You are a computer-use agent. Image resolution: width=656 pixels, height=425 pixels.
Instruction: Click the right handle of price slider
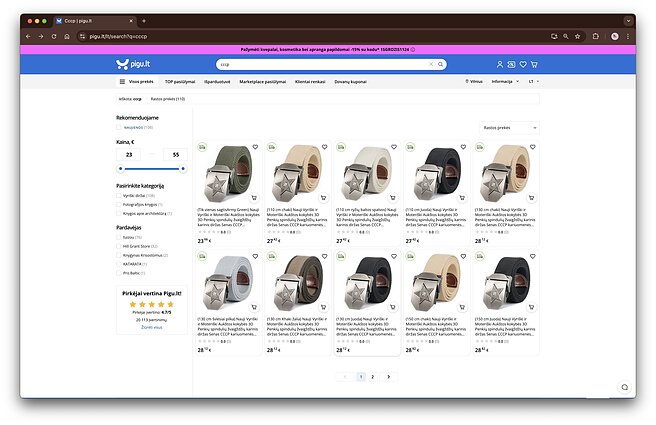coord(182,169)
